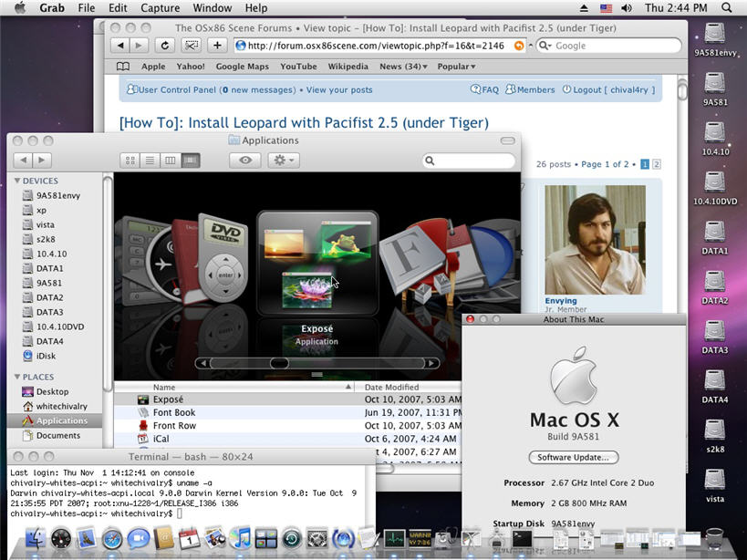This screenshot has height=560, width=747.
Task: Collapse the DEVICES sidebar section
Action: (x=17, y=181)
